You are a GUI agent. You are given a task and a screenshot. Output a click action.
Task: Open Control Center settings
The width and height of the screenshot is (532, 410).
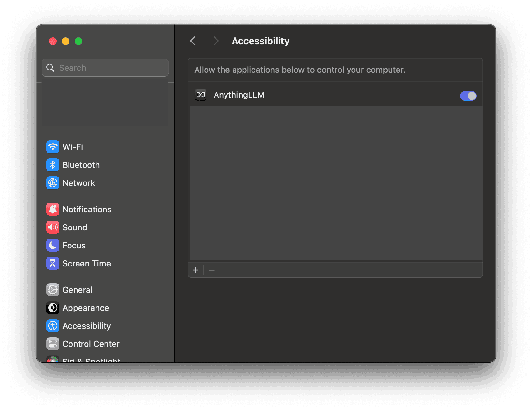pos(91,344)
